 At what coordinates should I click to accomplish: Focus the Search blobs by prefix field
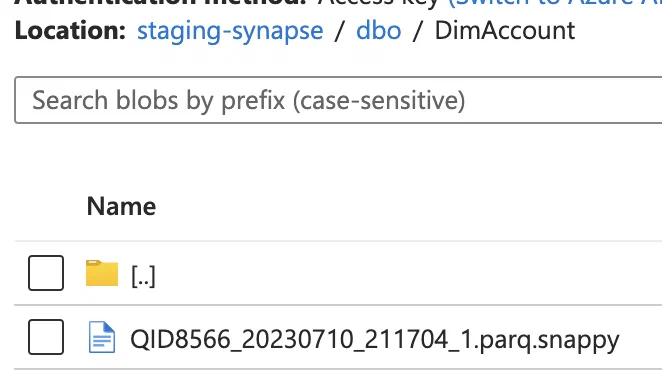pos(338,100)
